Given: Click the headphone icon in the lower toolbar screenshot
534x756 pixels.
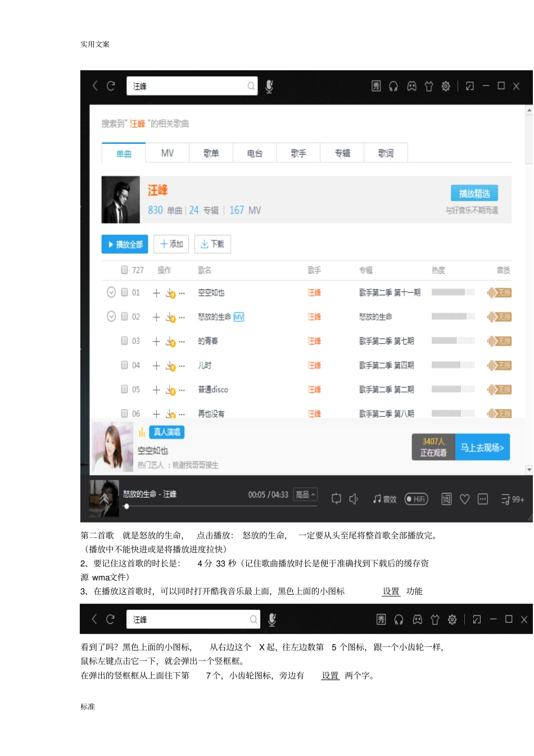Looking at the screenshot, I should point(399,619).
